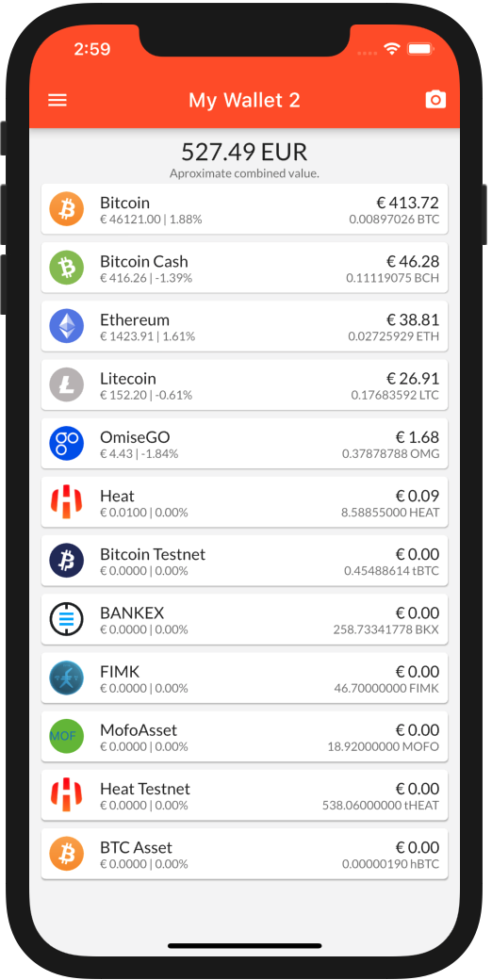The width and height of the screenshot is (492, 980).
Task: Tap the green Bitcoin Cash icon
Action: [66, 268]
